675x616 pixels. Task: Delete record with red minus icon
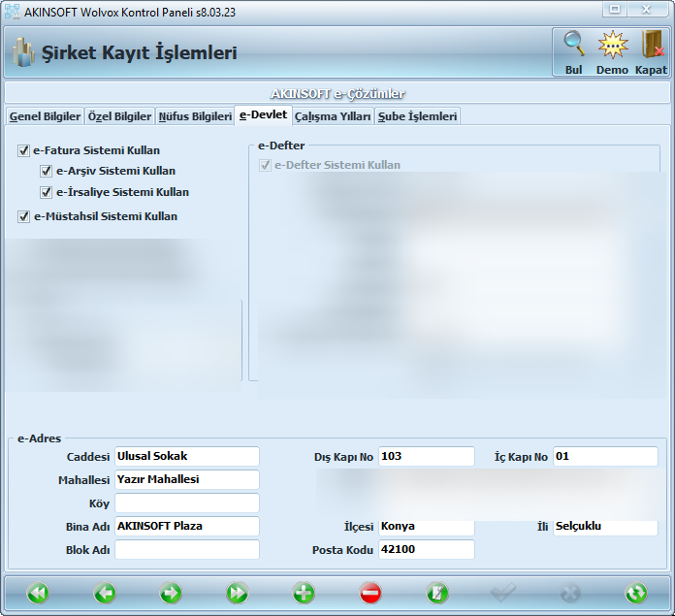tap(370, 593)
